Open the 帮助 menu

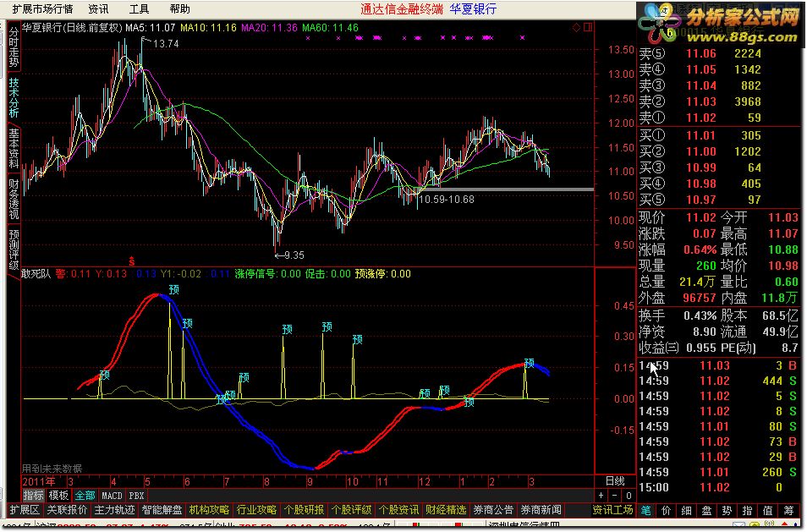(179, 8)
